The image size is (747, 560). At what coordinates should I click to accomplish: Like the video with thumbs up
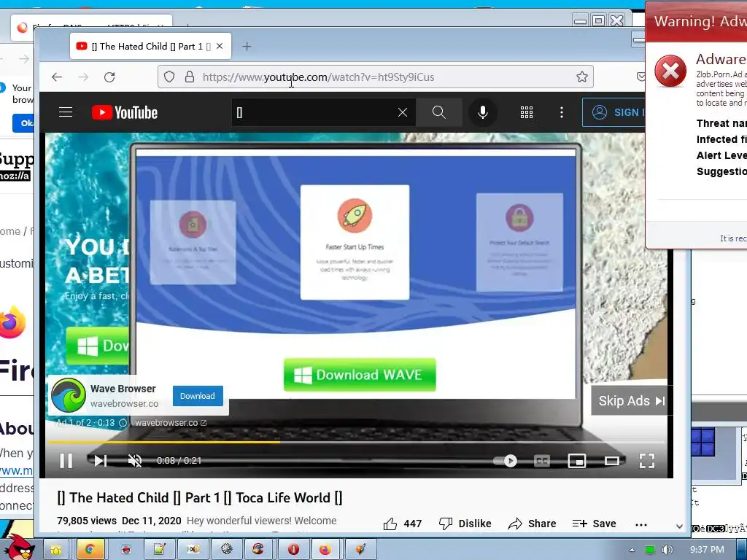(x=403, y=524)
